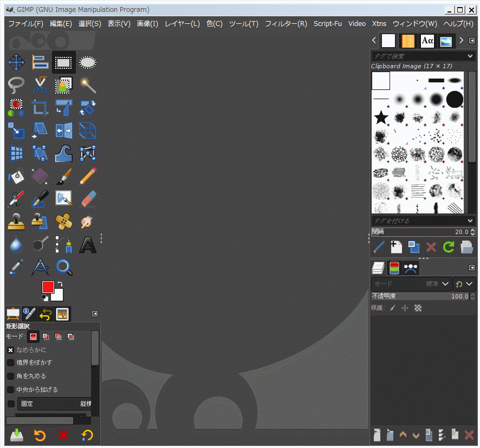Switch to the Channels tab
This screenshot has height=448, width=480.
tap(394, 268)
